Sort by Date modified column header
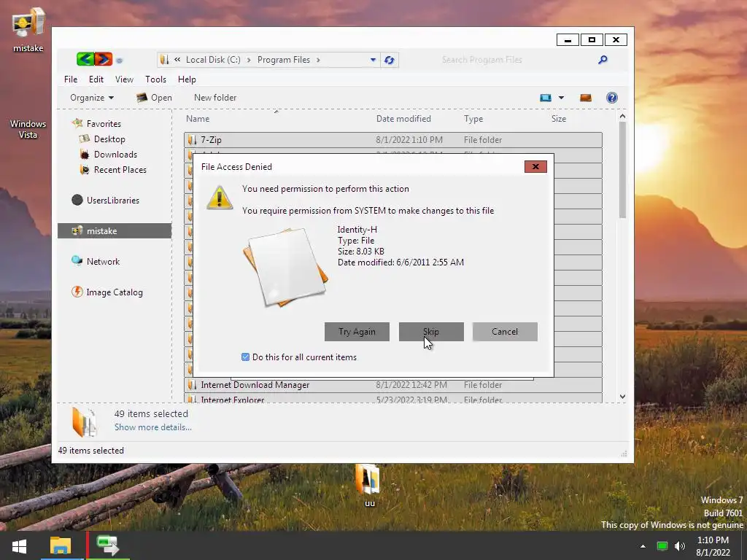Viewport: 747px width, 560px height. [403, 119]
